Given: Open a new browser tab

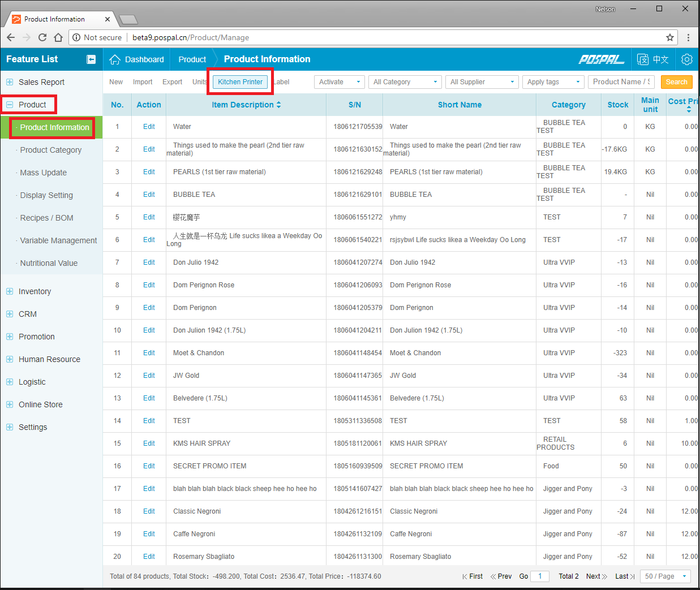Looking at the screenshot, I should click(128, 20).
